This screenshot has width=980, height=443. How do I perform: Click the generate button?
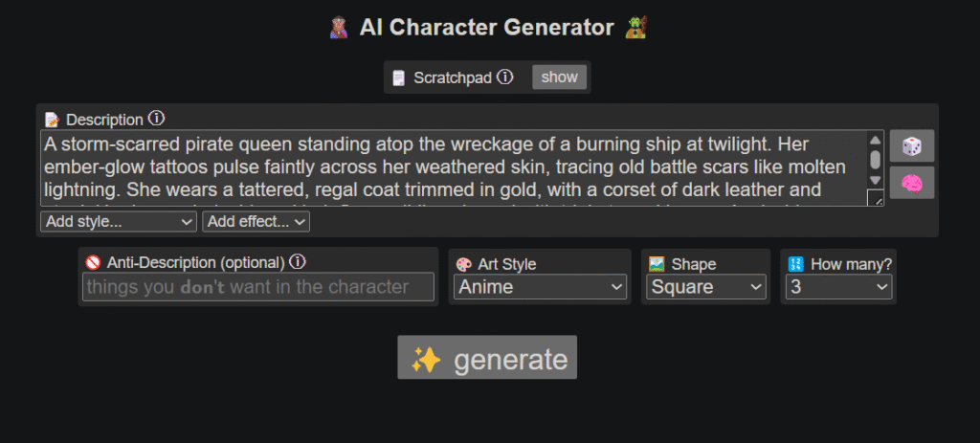point(487,358)
